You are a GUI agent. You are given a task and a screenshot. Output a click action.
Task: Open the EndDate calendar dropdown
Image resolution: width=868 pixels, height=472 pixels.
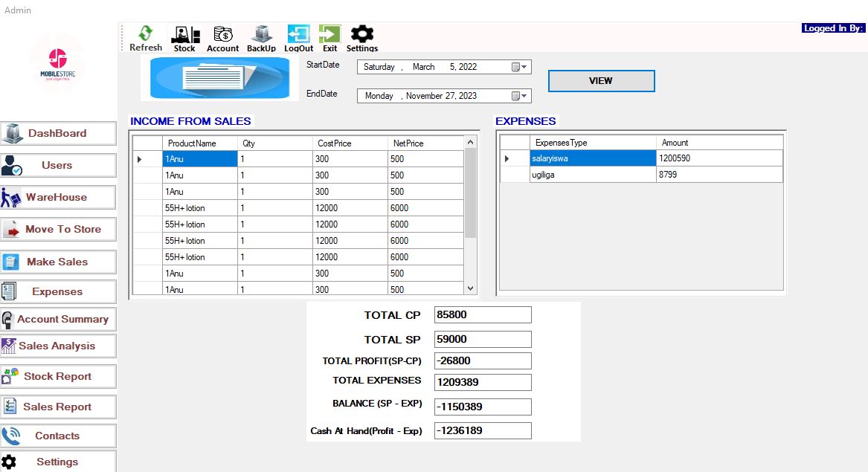point(519,96)
